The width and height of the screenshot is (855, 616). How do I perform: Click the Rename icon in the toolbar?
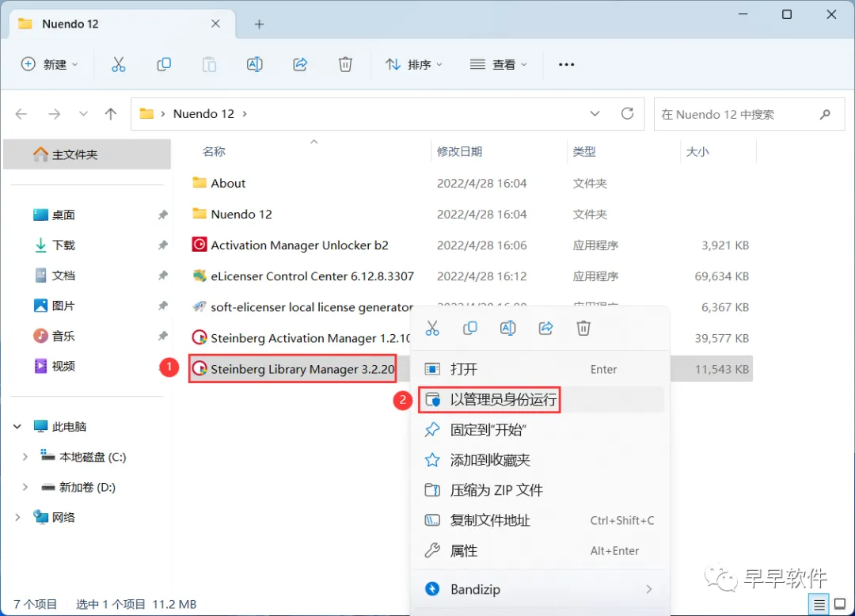click(x=255, y=64)
